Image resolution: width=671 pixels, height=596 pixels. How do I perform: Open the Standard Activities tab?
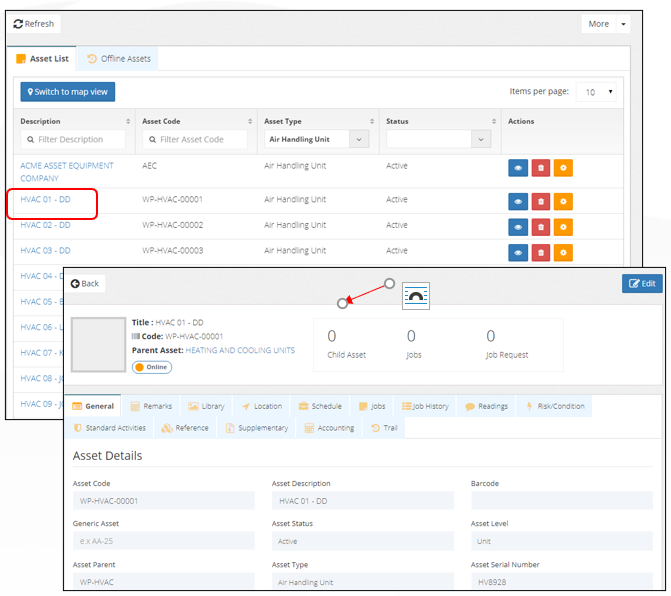[x=110, y=428]
